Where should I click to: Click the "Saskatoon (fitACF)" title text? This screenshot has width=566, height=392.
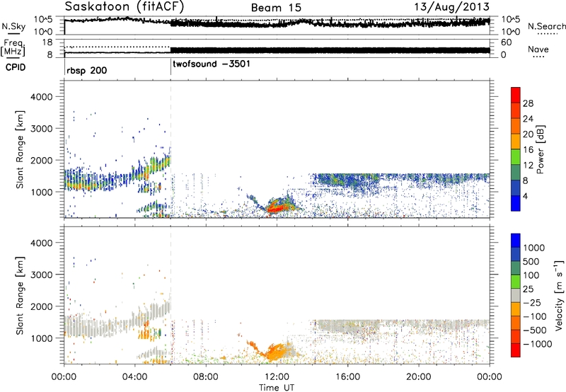point(125,7)
